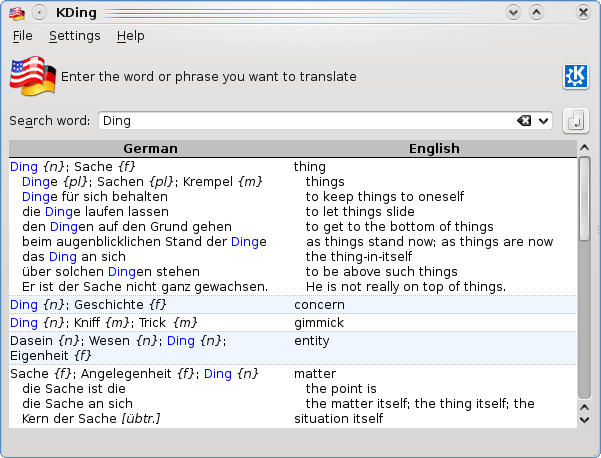Screen dimensions: 601x458
Task: Click the round pin button in title bar
Action: [x=39, y=13]
